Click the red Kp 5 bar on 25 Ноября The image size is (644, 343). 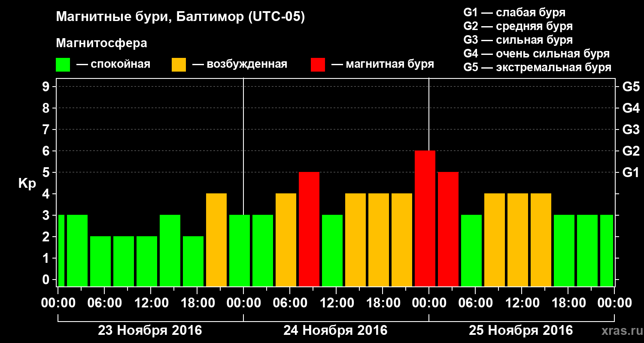pyautogui.click(x=448, y=229)
